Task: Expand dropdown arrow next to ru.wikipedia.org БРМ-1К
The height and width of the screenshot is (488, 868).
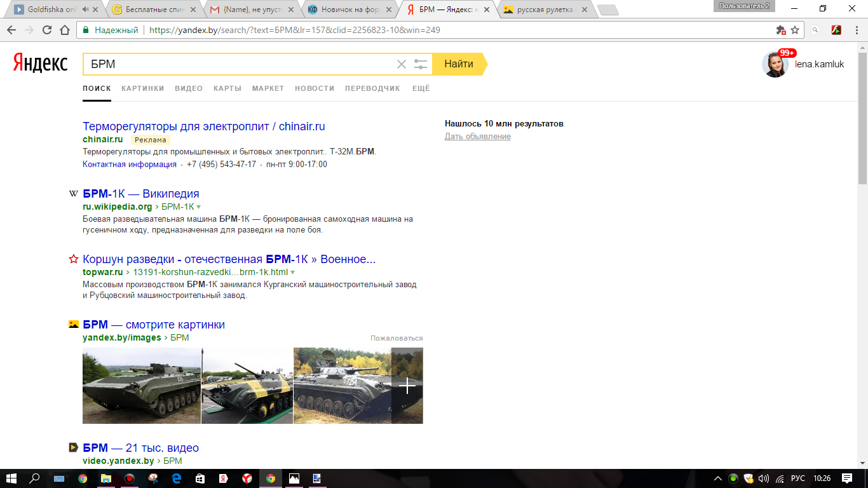Action: pos(198,207)
